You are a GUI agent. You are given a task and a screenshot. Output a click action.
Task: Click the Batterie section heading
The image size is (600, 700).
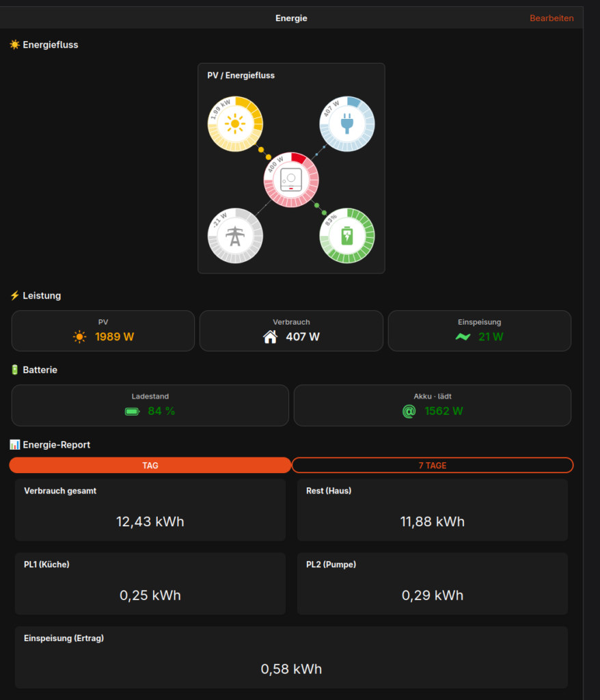(x=40, y=370)
